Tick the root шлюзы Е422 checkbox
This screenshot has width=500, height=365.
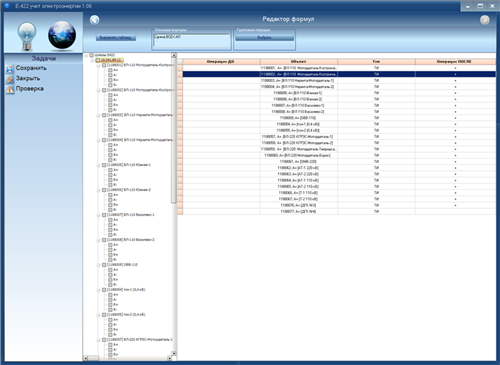[x=91, y=55]
